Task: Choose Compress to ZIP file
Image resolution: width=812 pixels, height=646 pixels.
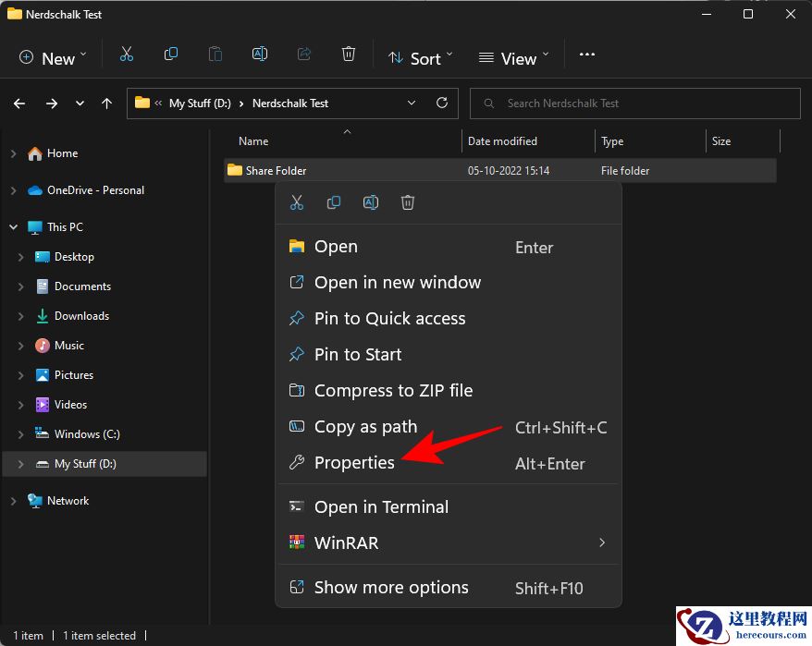Action: click(449, 390)
